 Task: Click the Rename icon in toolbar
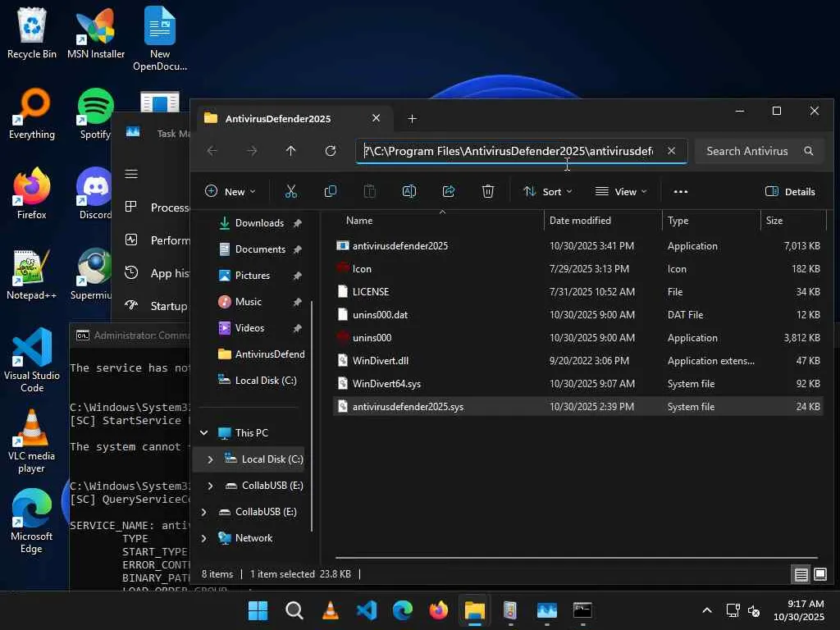point(409,191)
